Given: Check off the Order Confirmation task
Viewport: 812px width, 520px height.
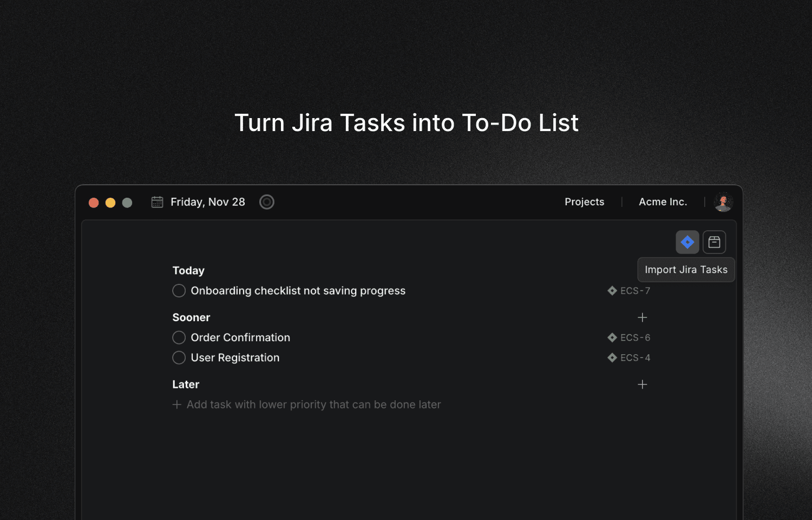Looking at the screenshot, I should point(179,337).
